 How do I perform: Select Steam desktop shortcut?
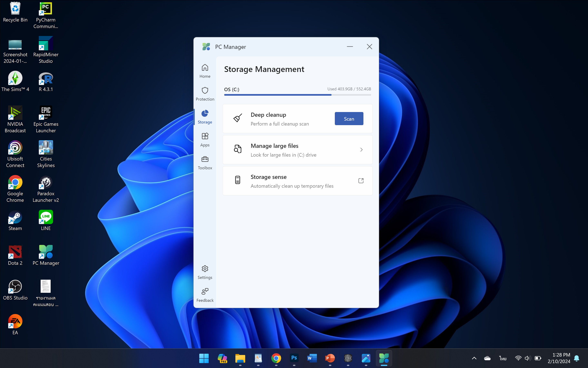(15, 221)
